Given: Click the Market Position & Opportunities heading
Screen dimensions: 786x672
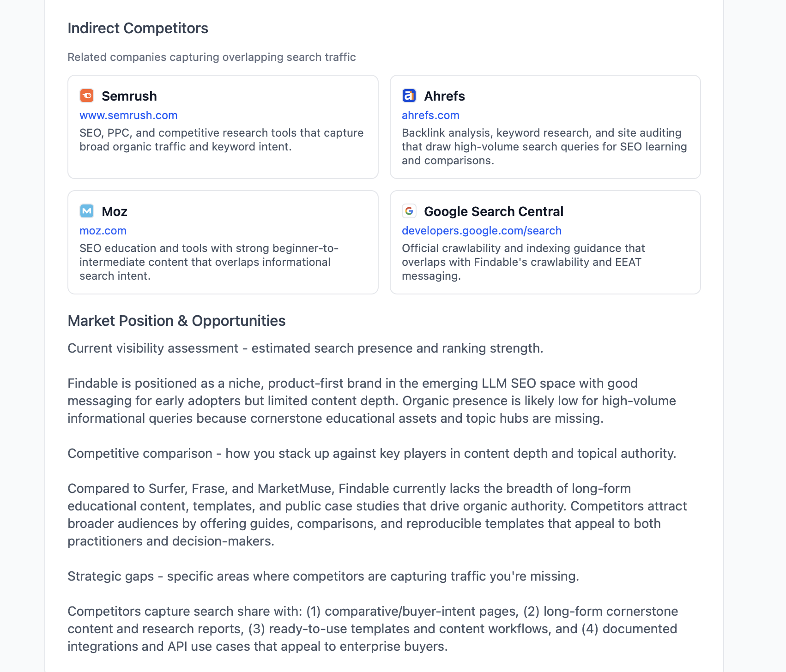Looking at the screenshot, I should click(176, 321).
